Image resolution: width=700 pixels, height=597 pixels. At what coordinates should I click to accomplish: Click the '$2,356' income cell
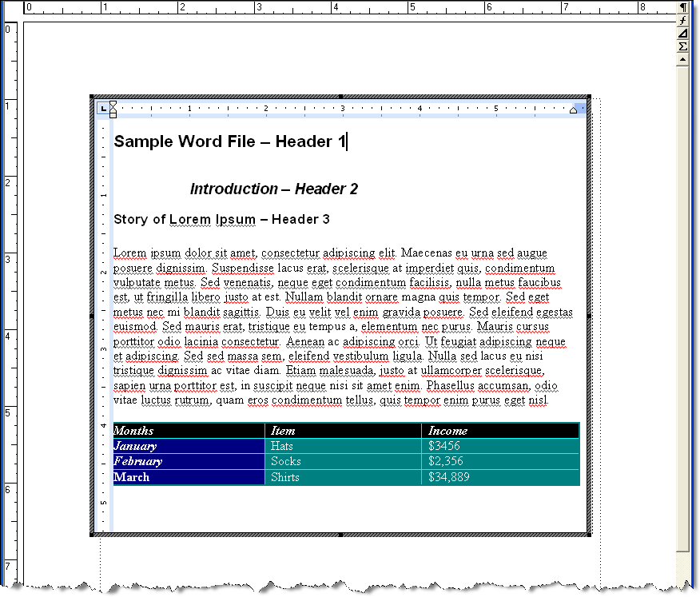(500, 461)
